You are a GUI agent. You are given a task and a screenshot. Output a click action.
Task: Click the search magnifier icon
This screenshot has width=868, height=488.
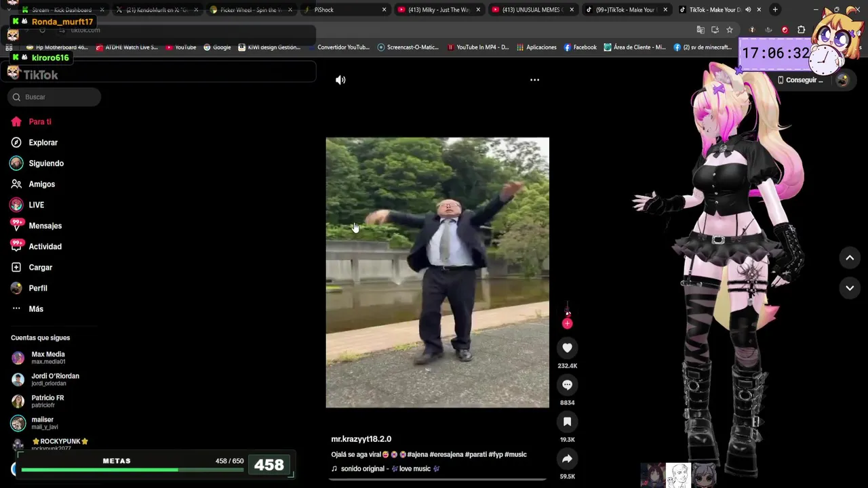pos(16,97)
